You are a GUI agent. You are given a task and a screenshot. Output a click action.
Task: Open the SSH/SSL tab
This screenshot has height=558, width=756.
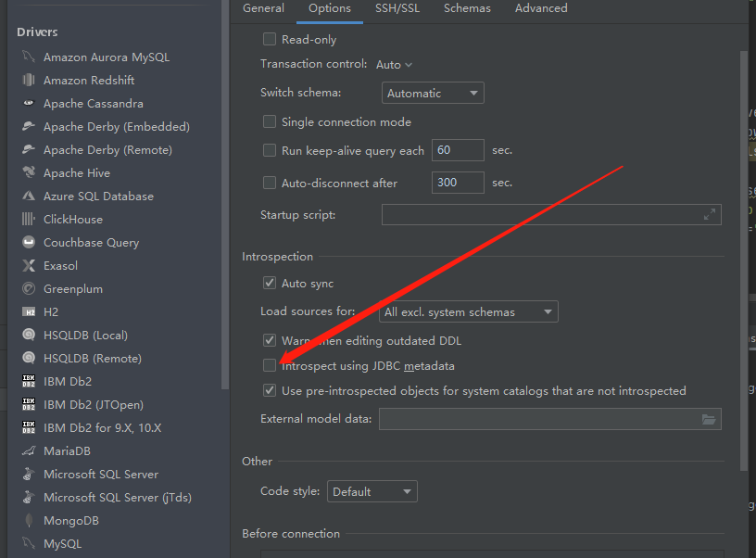397,7
